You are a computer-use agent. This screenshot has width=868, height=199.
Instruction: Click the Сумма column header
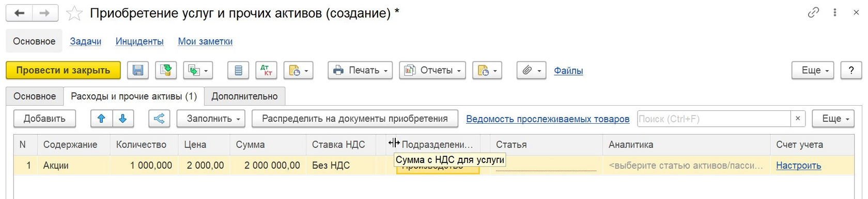click(x=268, y=145)
